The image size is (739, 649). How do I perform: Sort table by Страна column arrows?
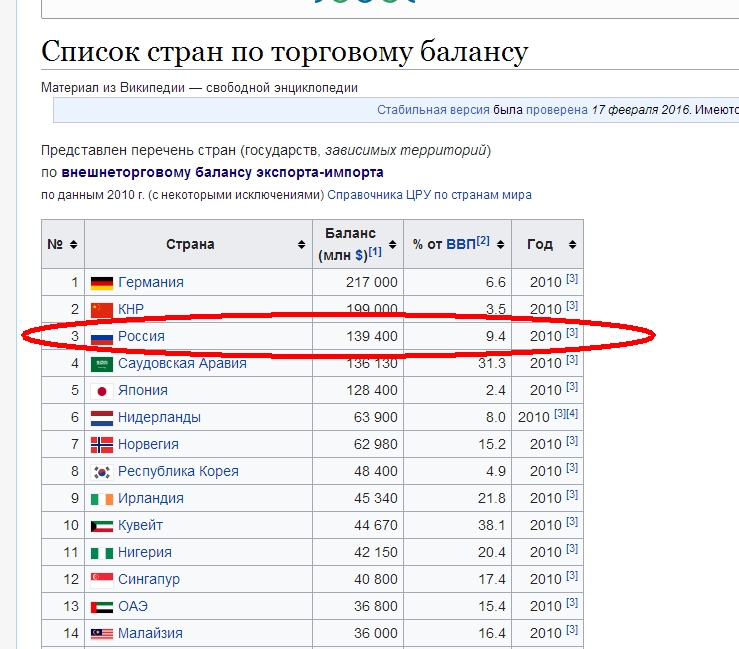tap(301, 244)
